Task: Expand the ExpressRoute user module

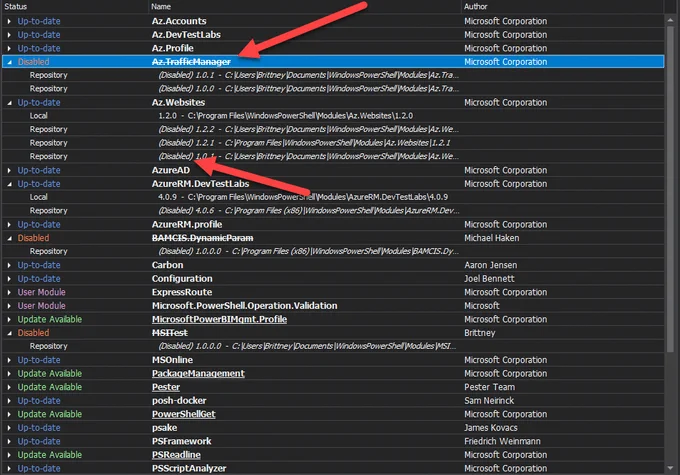Action: point(9,292)
